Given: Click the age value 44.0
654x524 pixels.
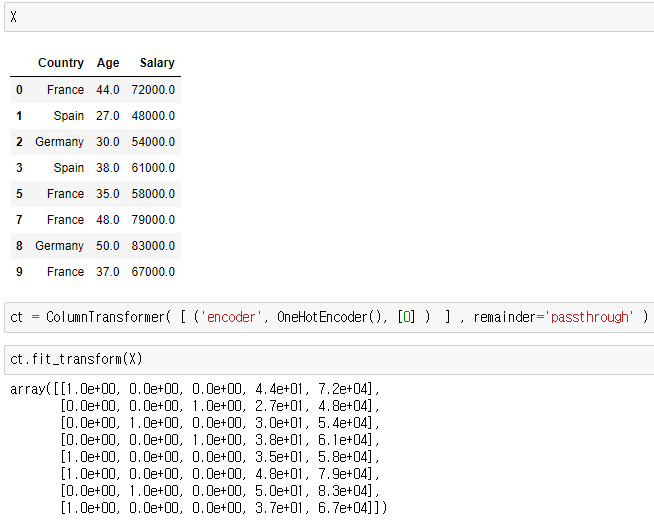Looking at the screenshot, I should tap(108, 90).
